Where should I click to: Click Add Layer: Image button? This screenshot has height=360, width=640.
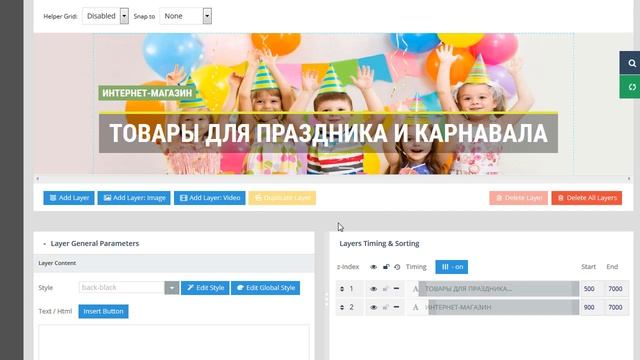click(134, 198)
